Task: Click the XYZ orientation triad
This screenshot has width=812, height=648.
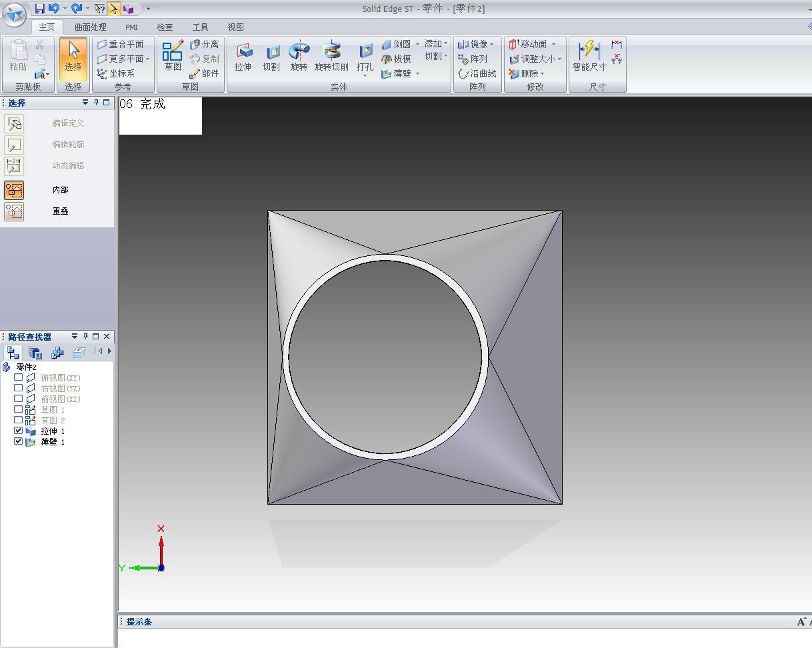Action: [x=143, y=548]
